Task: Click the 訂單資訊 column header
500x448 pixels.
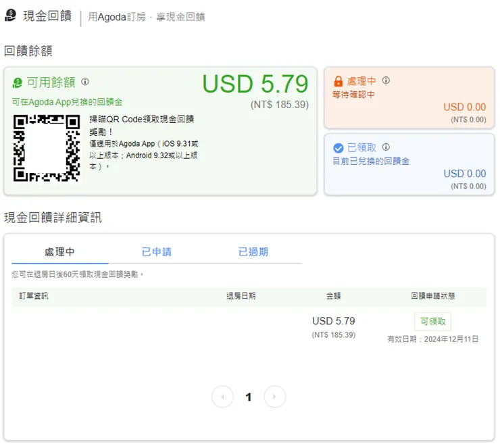Action: click(x=34, y=296)
